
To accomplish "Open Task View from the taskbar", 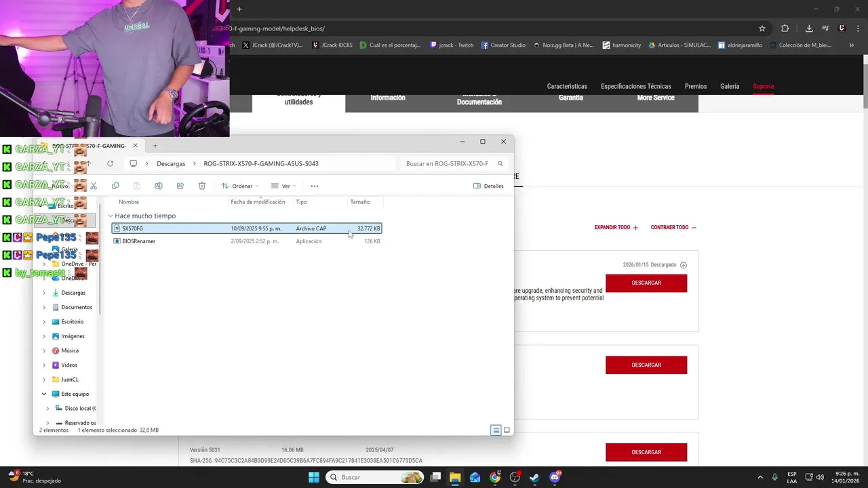I will 435,477.
